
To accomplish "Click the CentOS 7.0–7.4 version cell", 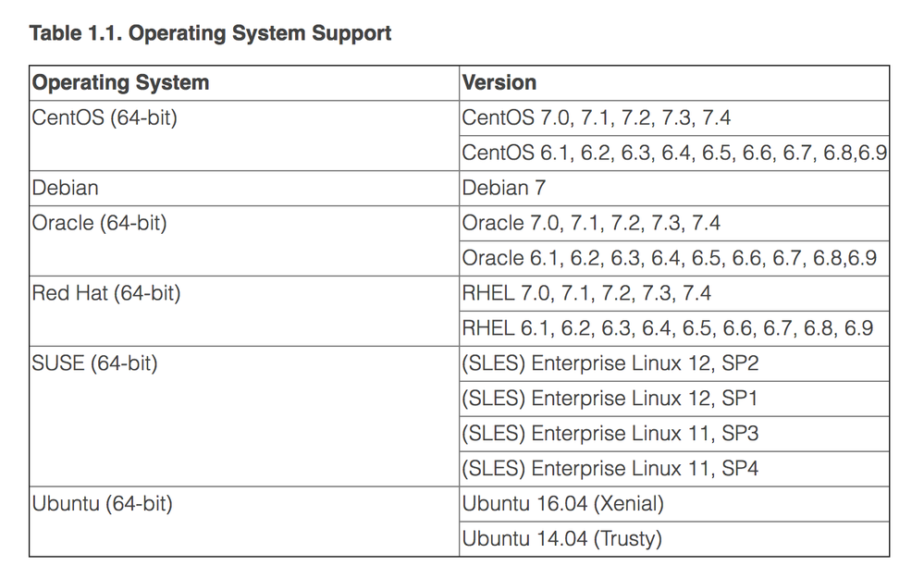I will tap(597, 118).
